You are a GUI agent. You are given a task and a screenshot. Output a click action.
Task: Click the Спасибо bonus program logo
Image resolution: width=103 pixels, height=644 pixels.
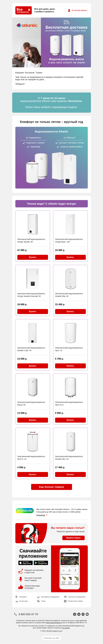click(25, 511)
